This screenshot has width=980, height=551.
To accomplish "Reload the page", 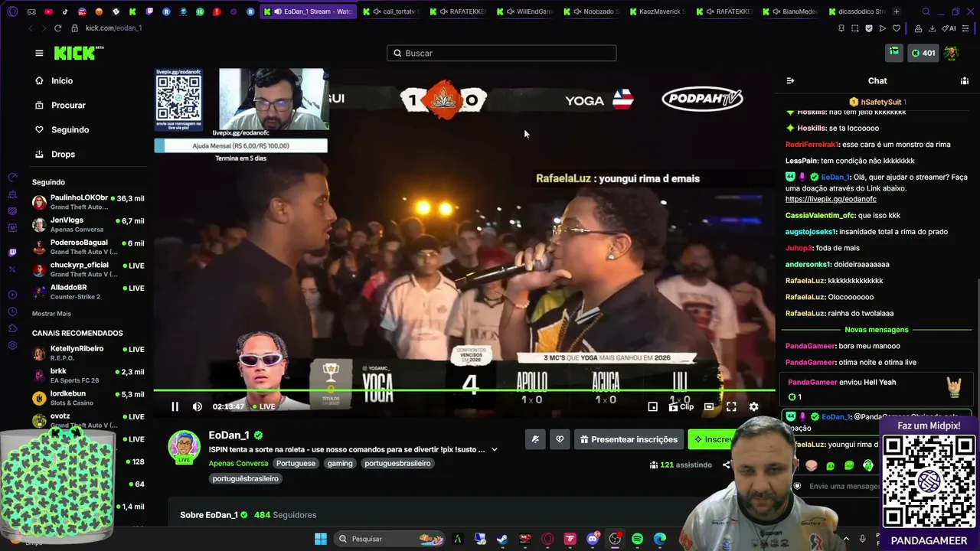I will [x=57, y=28].
